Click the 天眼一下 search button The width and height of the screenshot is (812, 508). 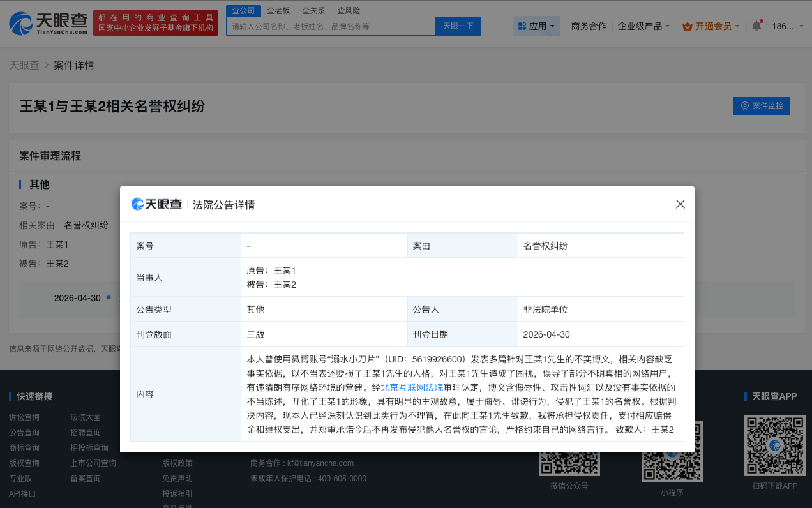[x=458, y=26]
